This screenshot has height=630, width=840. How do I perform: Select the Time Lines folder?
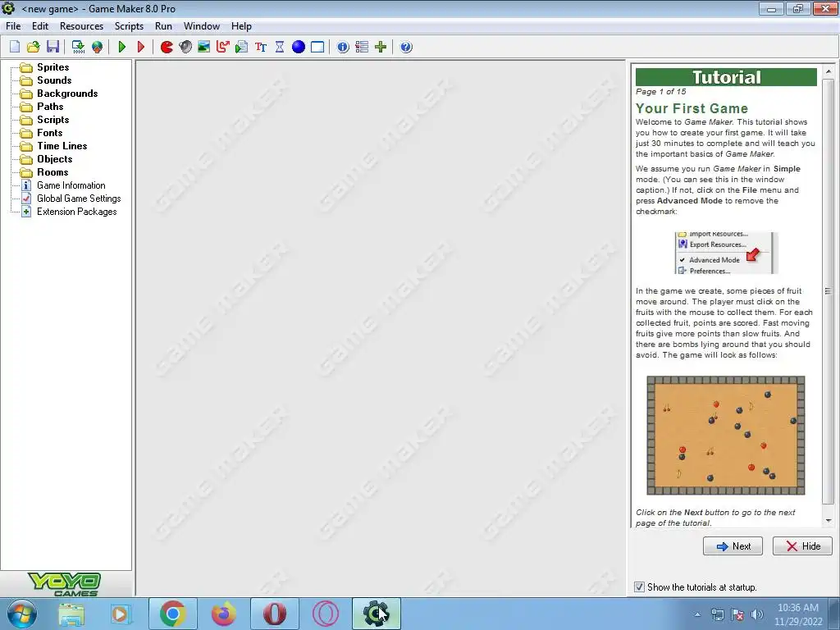pos(54,146)
